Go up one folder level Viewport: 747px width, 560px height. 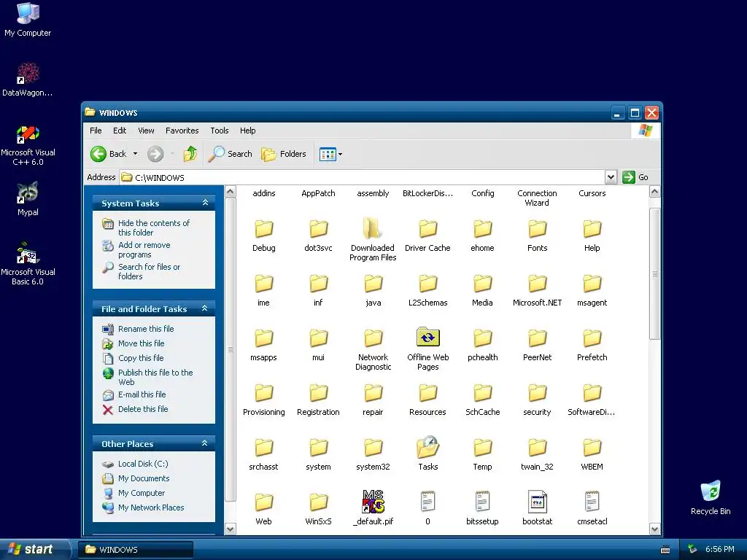pos(190,154)
